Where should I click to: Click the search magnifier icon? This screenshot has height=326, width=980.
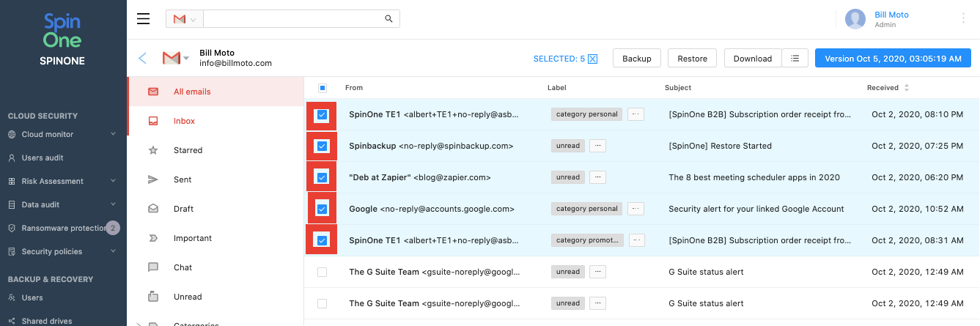click(388, 19)
